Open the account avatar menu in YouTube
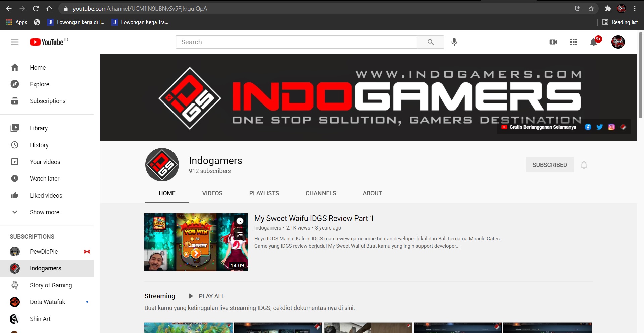This screenshot has width=644, height=333. point(618,42)
